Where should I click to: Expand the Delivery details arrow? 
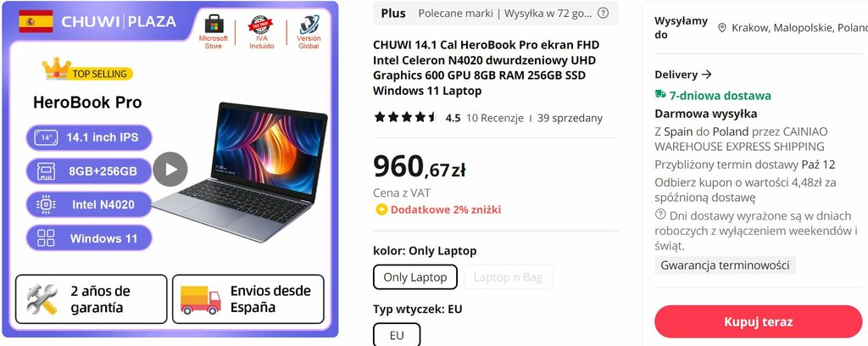click(x=706, y=74)
